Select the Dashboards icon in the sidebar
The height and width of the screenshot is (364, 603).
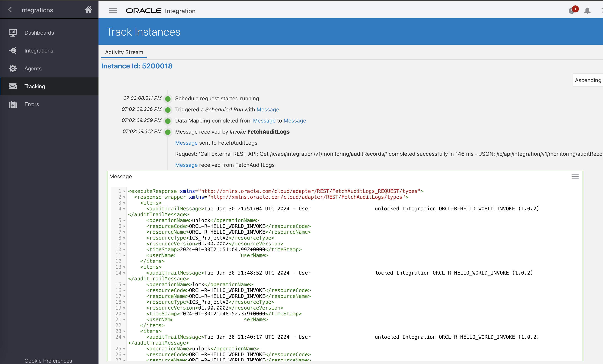pyautogui.click(x=13, y=32)
